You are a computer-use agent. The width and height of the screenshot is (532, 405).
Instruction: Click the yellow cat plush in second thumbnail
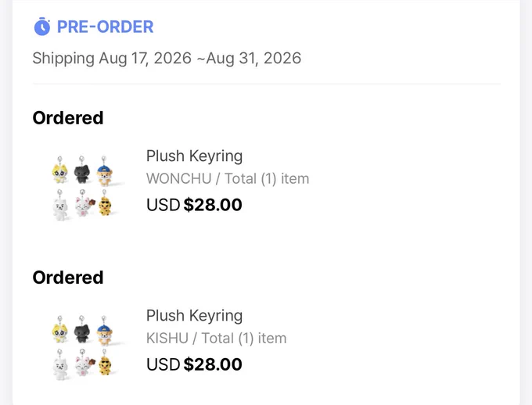click(x=60, y=331)
